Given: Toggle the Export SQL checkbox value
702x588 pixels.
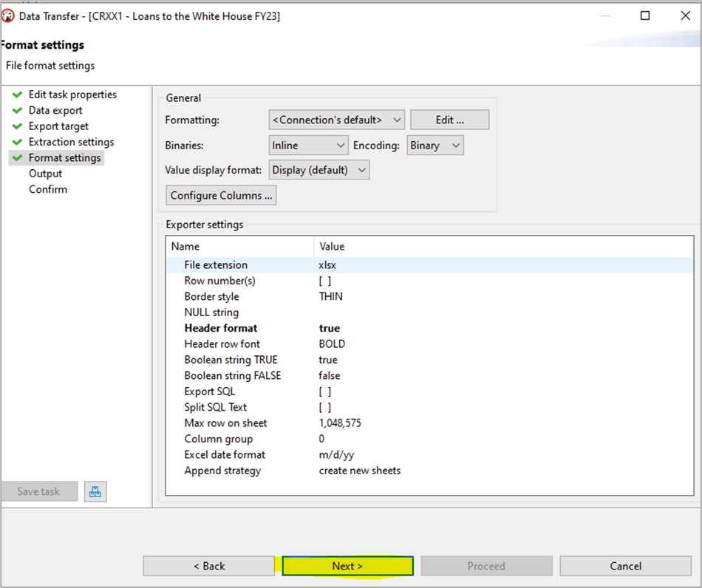Looking at the screenshot, I should [325, 392].
